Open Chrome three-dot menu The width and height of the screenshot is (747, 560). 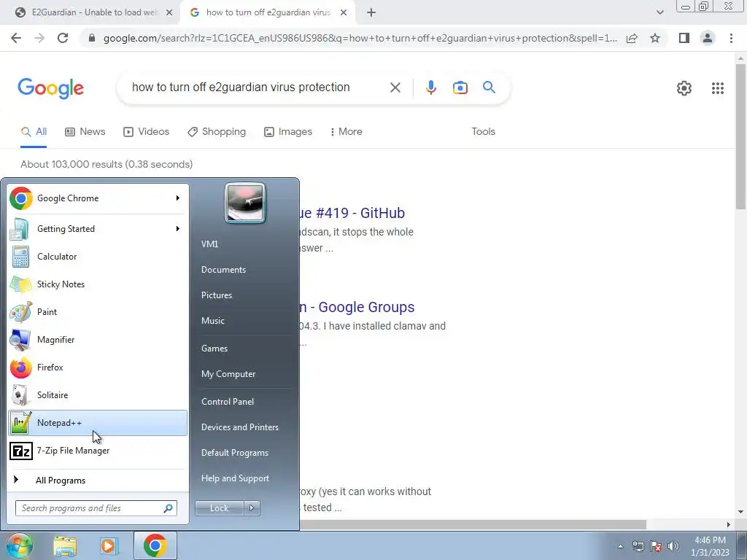[x=731, y=38]
